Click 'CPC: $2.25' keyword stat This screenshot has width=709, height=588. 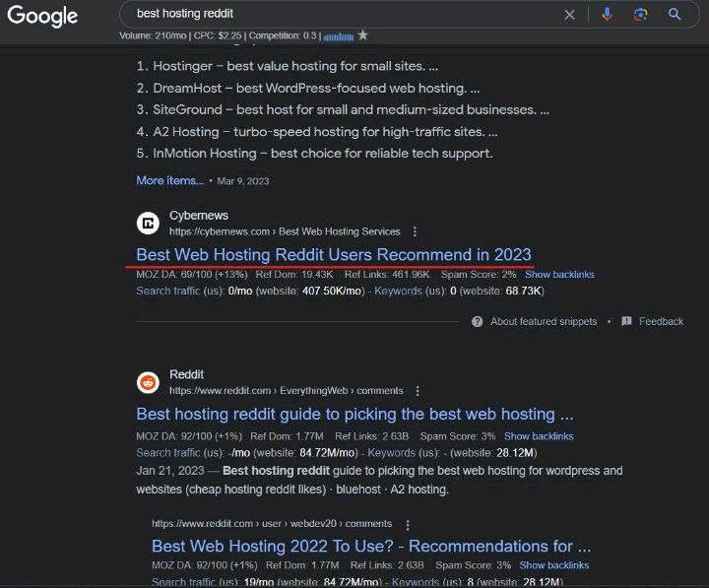[x=218, y=35]
